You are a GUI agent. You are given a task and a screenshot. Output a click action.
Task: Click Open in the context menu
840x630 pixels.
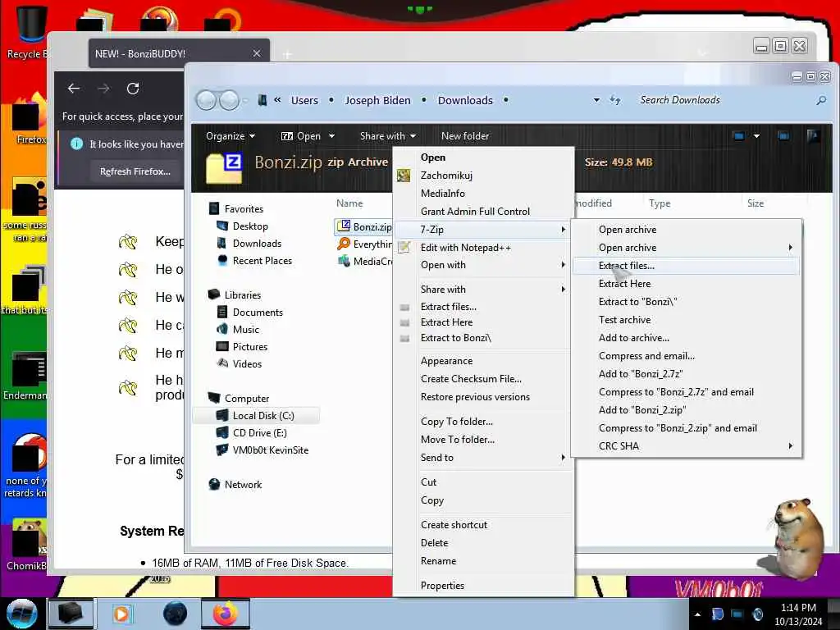click(482, 157)
